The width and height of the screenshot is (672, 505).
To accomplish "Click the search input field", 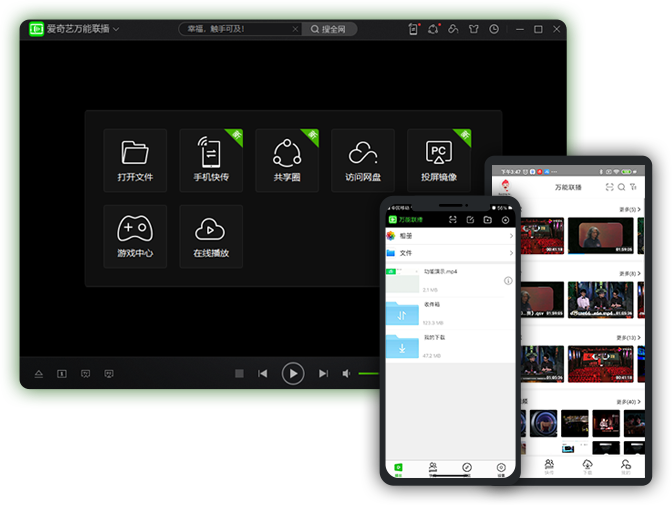I will click(238, 29).
